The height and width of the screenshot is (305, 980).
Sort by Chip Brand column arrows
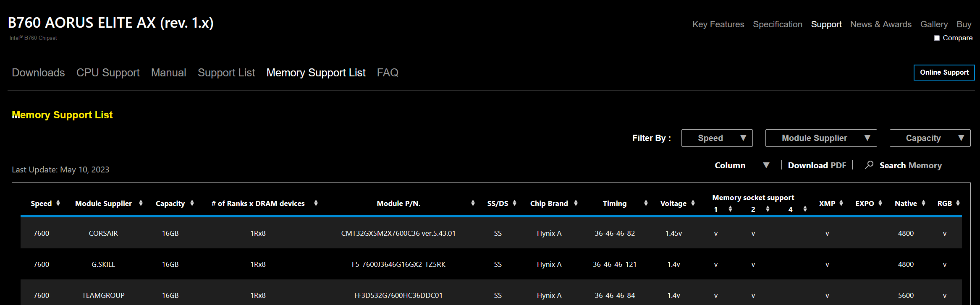pyautogui.click(x=576, y=203)
